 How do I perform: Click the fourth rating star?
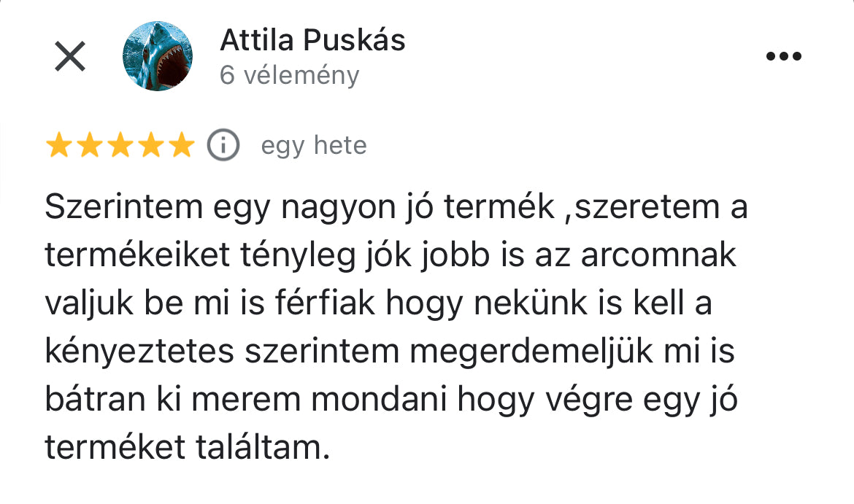click(x=151, y=146)
